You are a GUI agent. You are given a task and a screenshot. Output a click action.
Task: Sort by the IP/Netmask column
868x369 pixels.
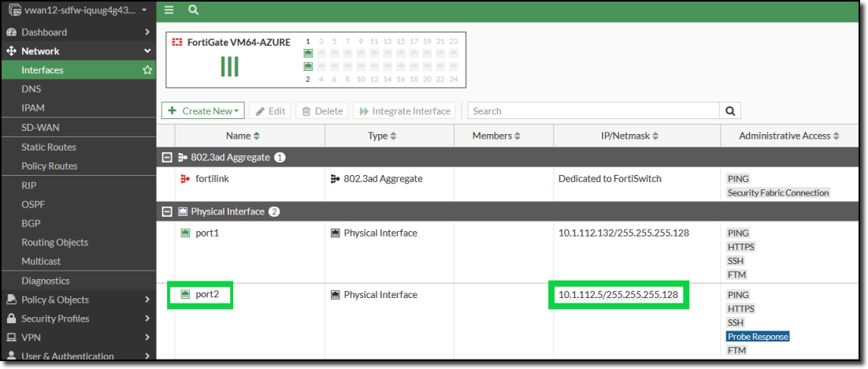629,136
